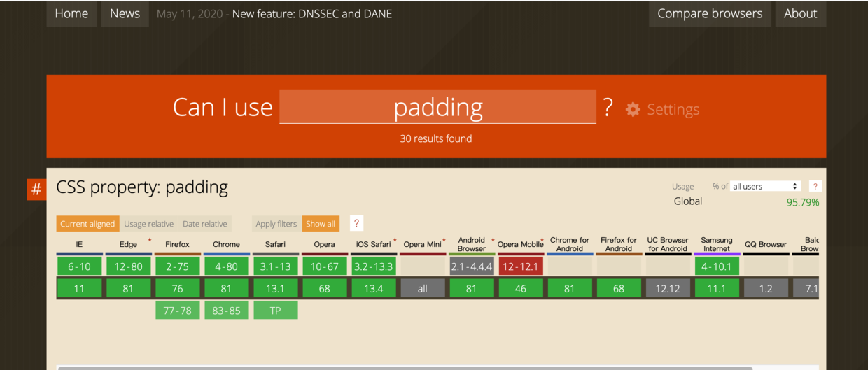Click the Safari 13.1 cell

point(275,288)
